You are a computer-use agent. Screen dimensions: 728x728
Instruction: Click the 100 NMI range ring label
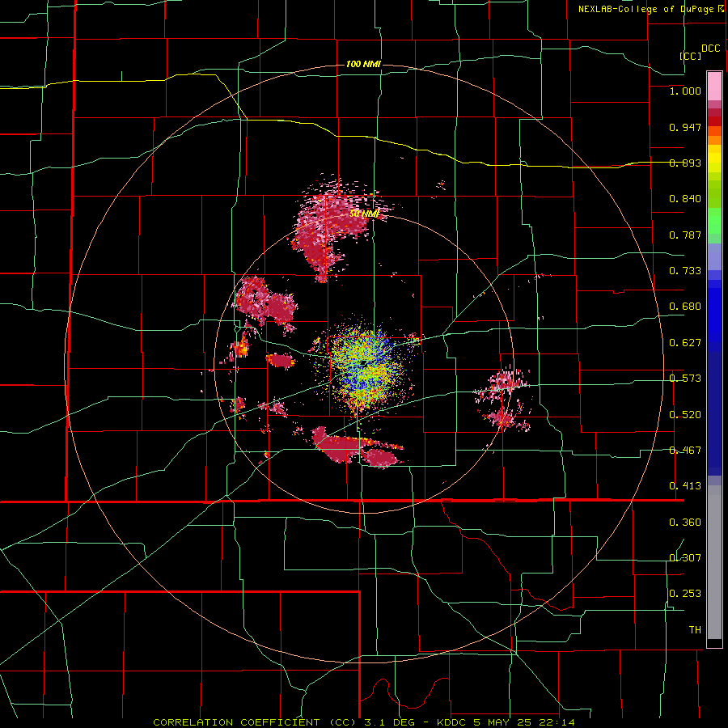(x=363, y=64)
